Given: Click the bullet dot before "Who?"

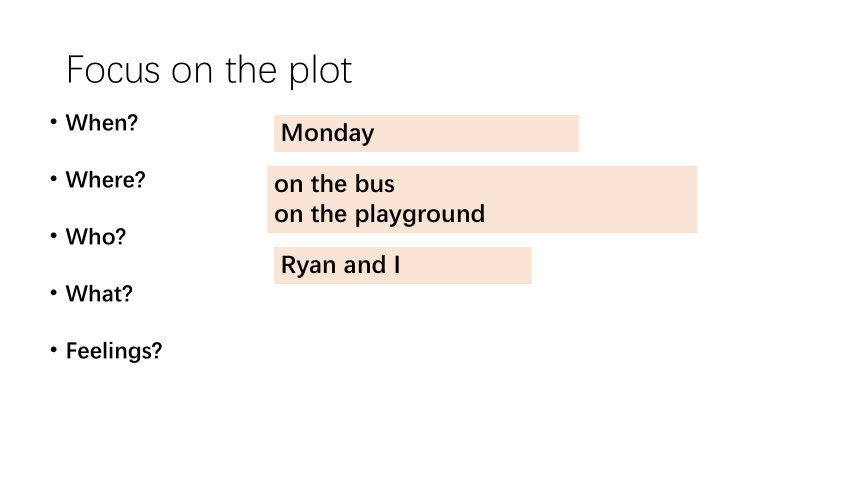Looking at the screenshot, I should tap(53, 235).
